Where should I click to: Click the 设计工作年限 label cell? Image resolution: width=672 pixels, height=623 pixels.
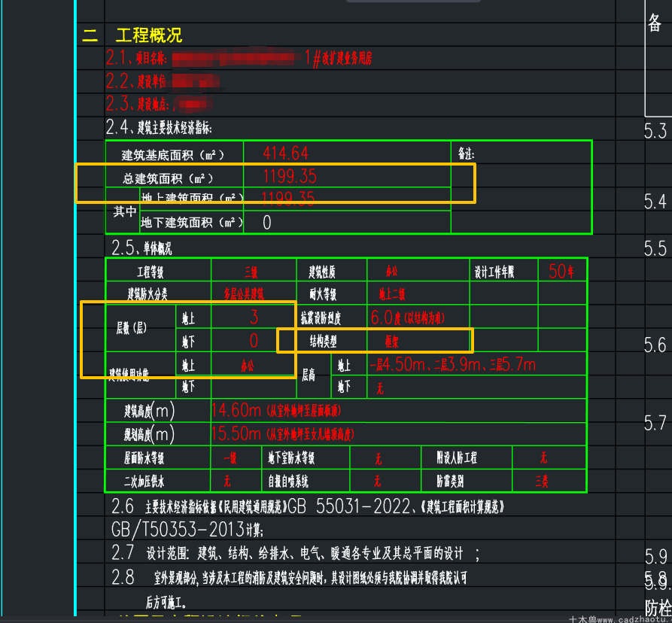tap(504, 271)
